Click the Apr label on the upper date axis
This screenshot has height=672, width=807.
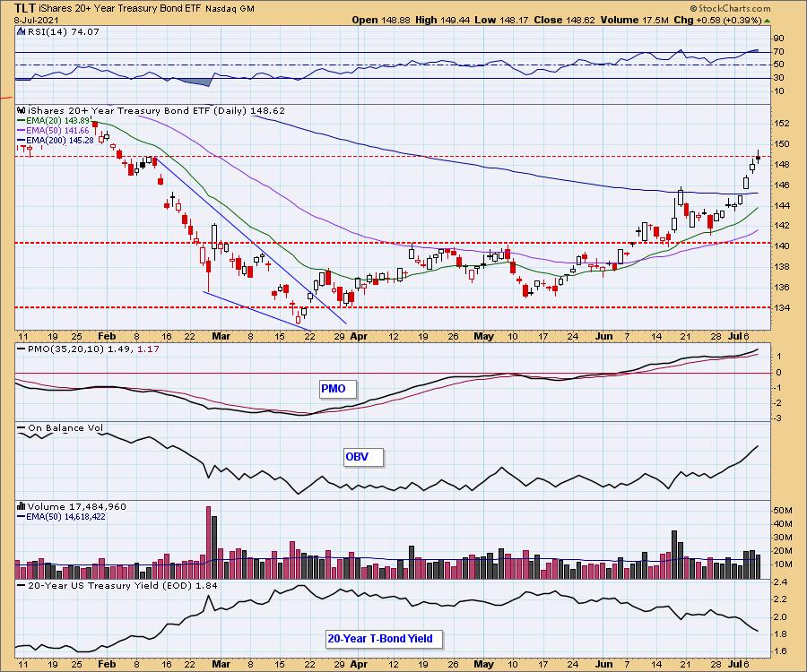[358, 336]
